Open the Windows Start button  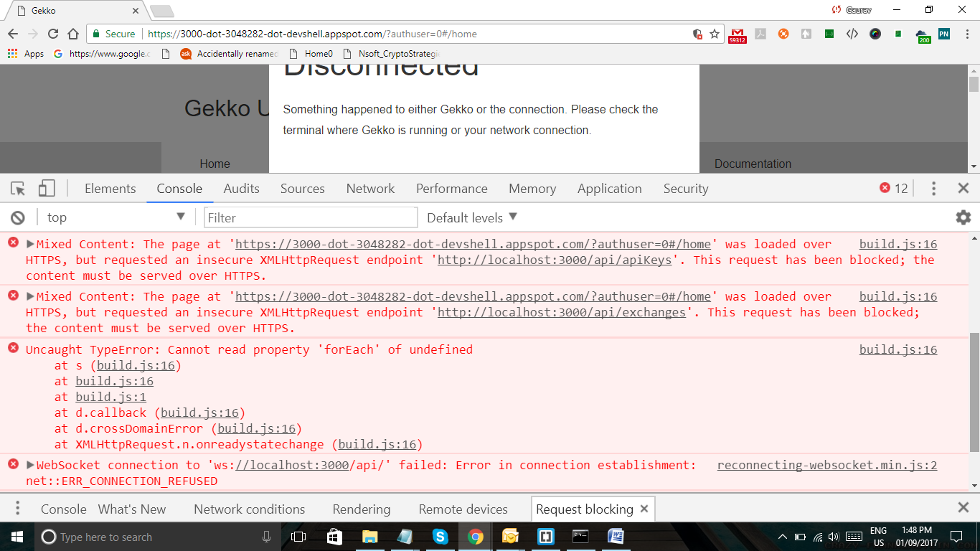(x=17, y=537)
